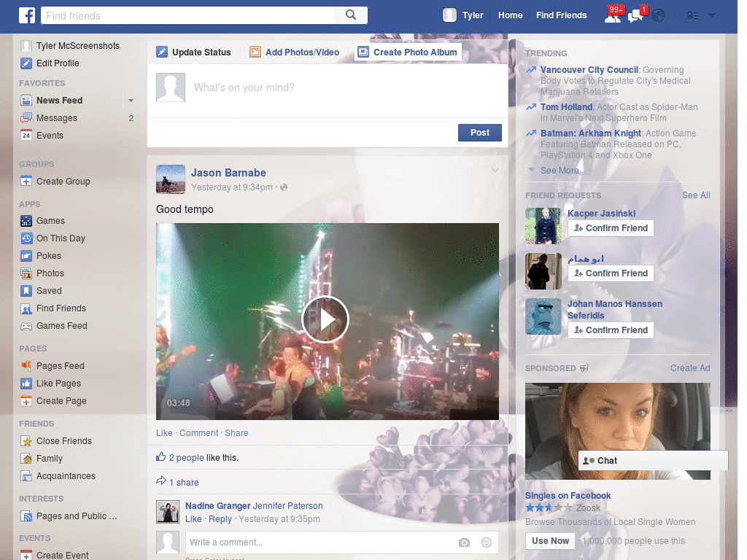The width and height of the screenshot is (747, 560).
Task: Click the Facebook logo icon
Action: pos(27,15)
